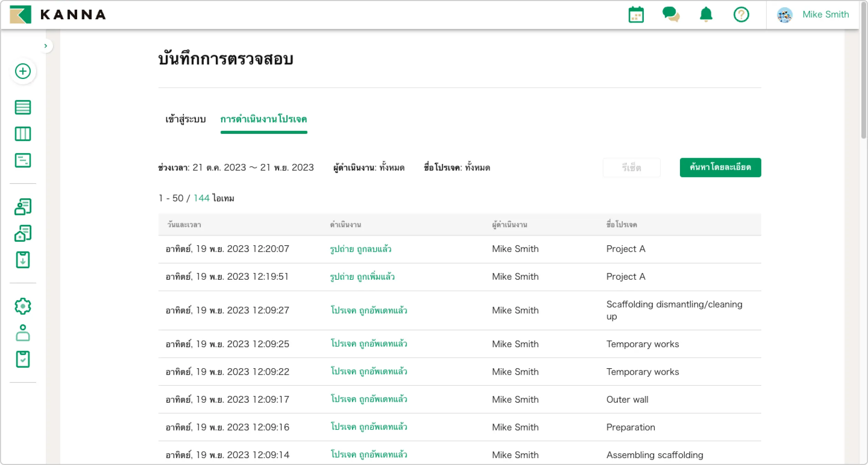The height and width of the screenshot is (465, 868).
Task: Open the list view icon in the sidebar
Action: 23,107
